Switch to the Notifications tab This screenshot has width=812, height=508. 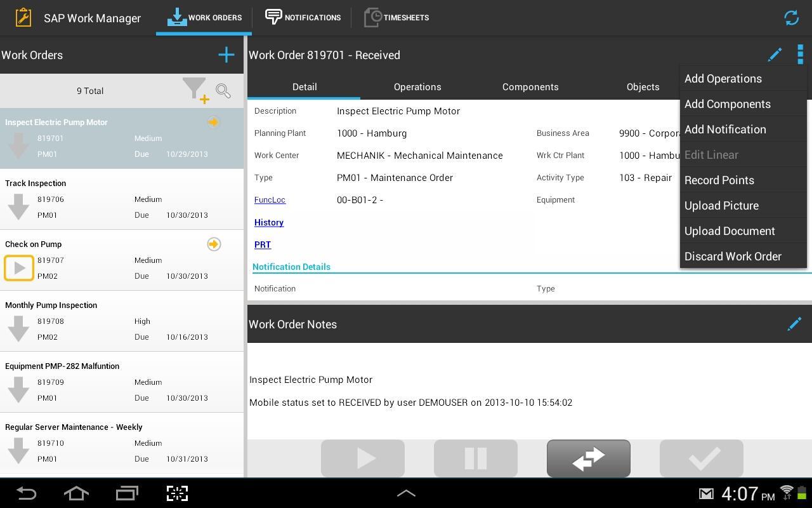tap(303, 17)
